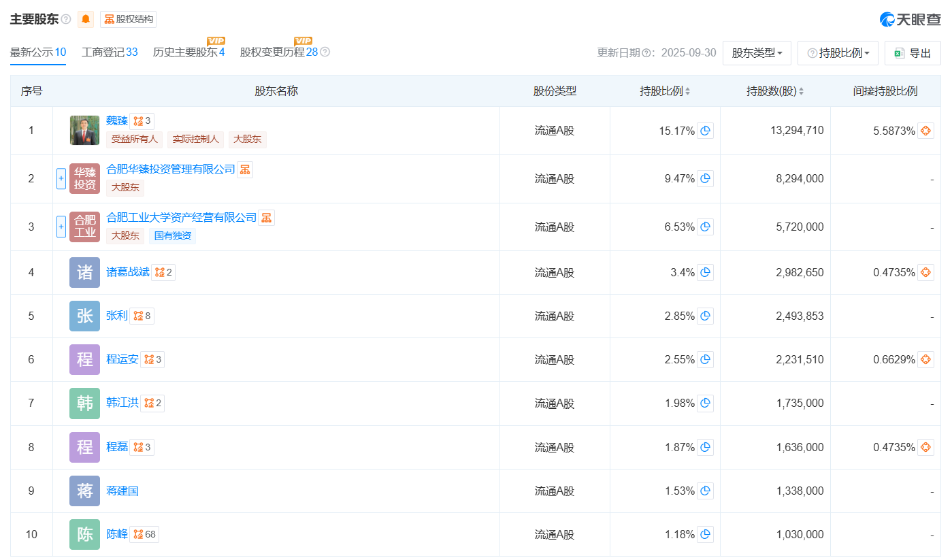This screenshot has height=560, width=952.
Task: Open indirect holding icon next to 0.6629%
Action: [925, 359]
